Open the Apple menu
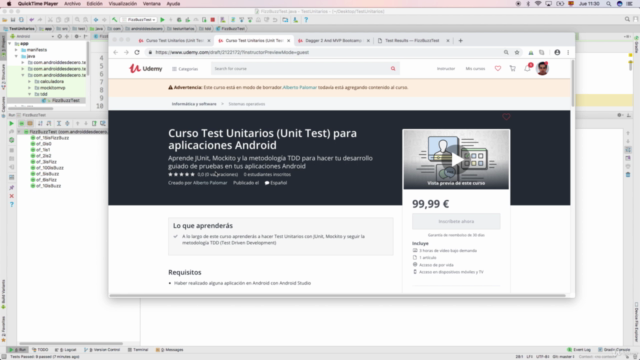The width and height of the screenshot is (640, 360). click(9, 4)
